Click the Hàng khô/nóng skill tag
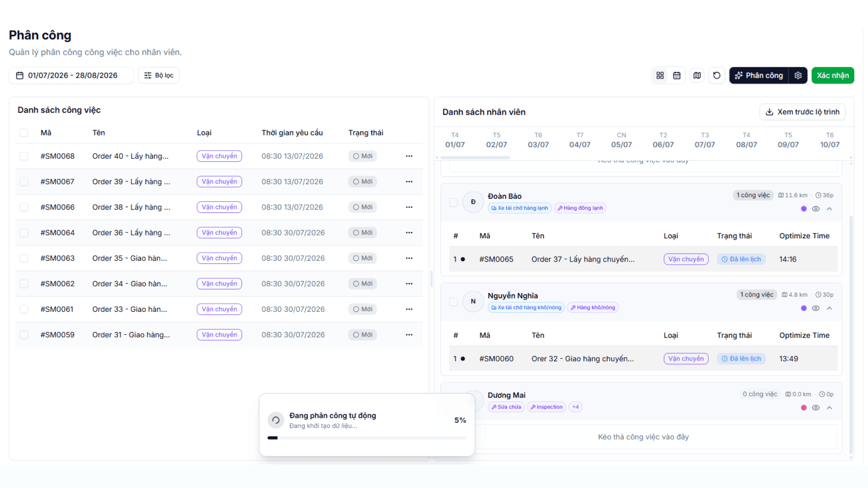The width and height of the screenshot is (868, 488). (593, 308)
